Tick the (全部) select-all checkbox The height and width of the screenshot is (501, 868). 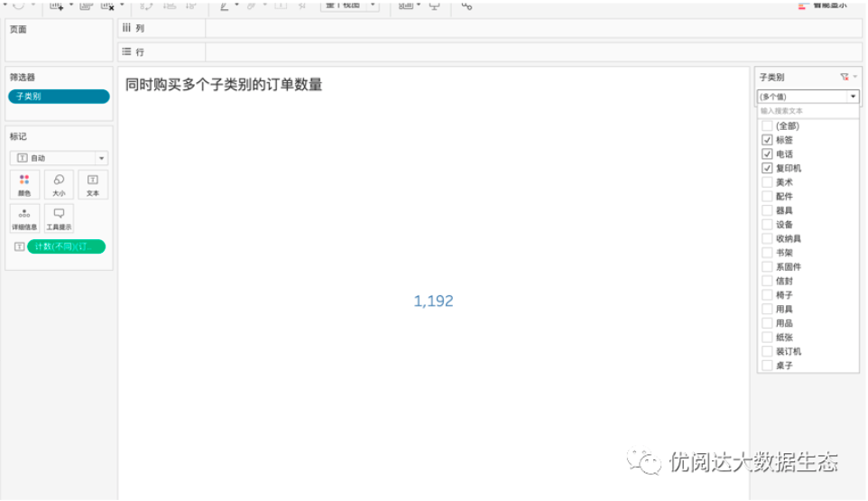click(x=767, y=126)
